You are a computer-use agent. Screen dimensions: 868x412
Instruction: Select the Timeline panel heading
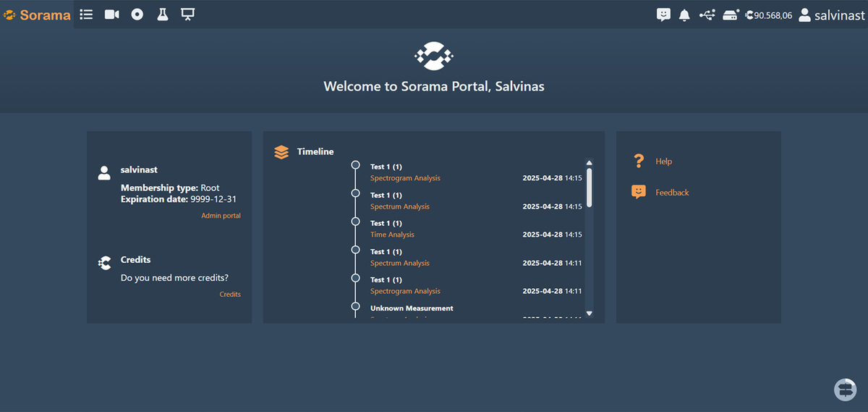[x=315, y=152]
